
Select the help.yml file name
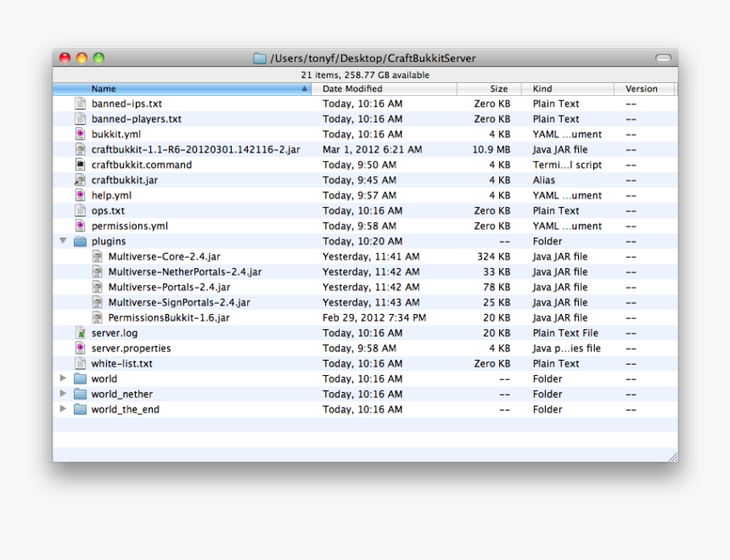tap(111, 195)
